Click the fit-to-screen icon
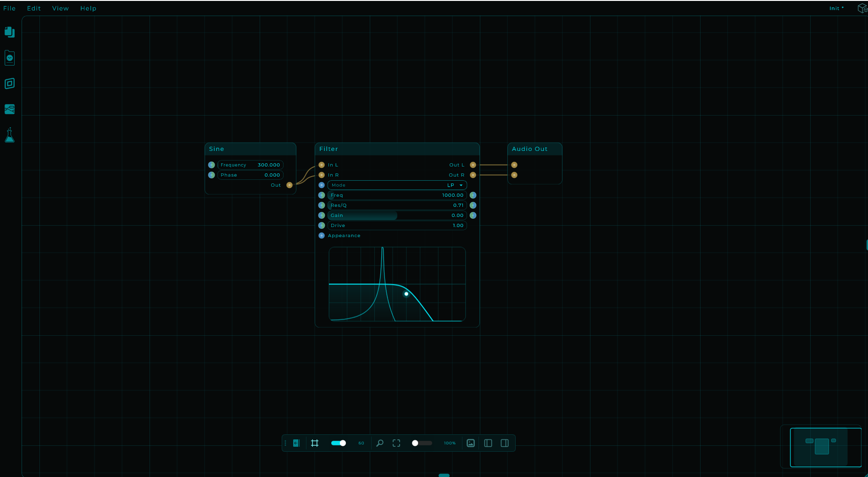 pos(396,443)
